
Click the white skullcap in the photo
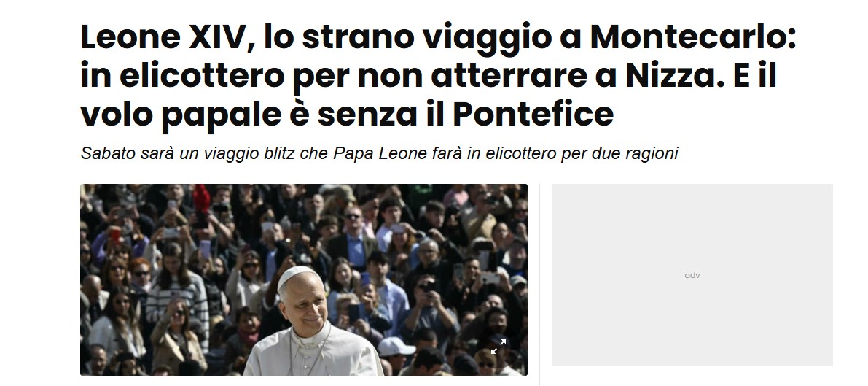coord(297,275)
